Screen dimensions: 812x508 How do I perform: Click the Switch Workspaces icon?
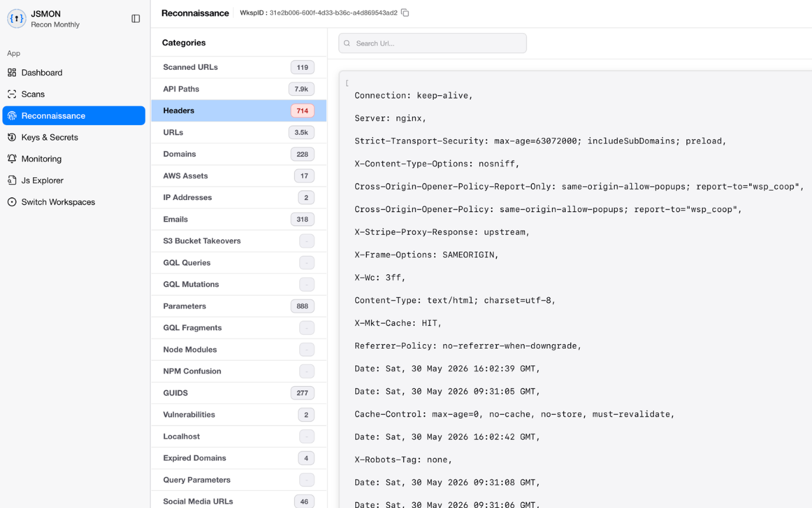[12, 202]
